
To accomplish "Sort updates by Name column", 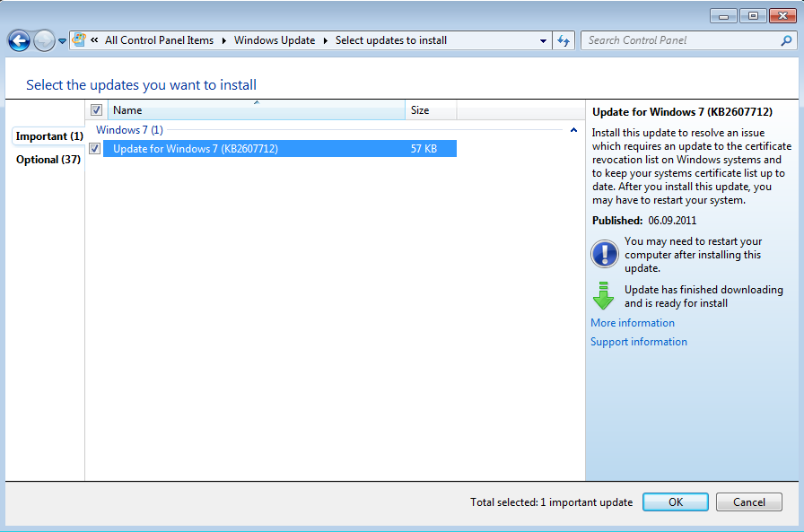I will coord(257,110).
